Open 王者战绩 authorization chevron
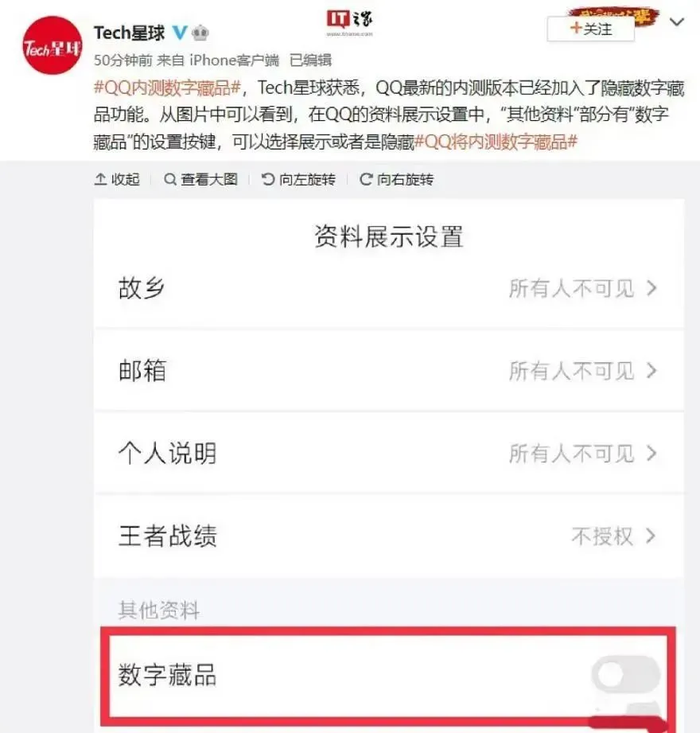The image size is (700, 733). tap(651, 536)
